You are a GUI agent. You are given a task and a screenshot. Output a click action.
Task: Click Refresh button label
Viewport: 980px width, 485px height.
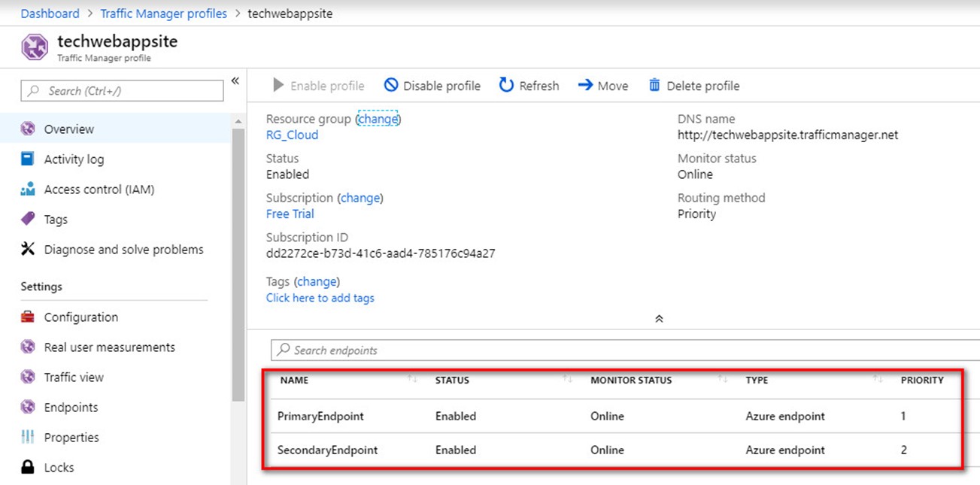click(x=539, y=86)
